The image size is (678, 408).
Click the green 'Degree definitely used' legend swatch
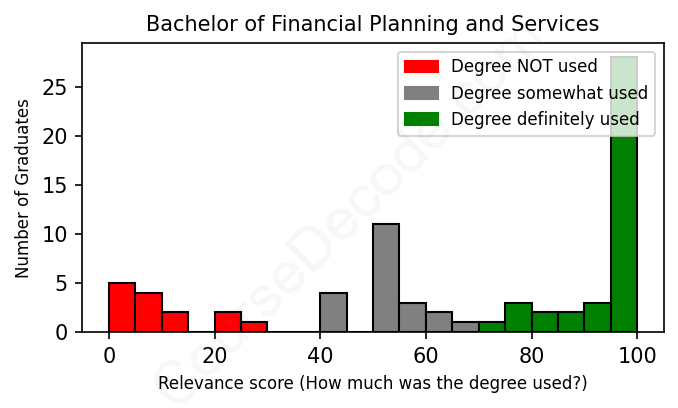click(421, 120)
